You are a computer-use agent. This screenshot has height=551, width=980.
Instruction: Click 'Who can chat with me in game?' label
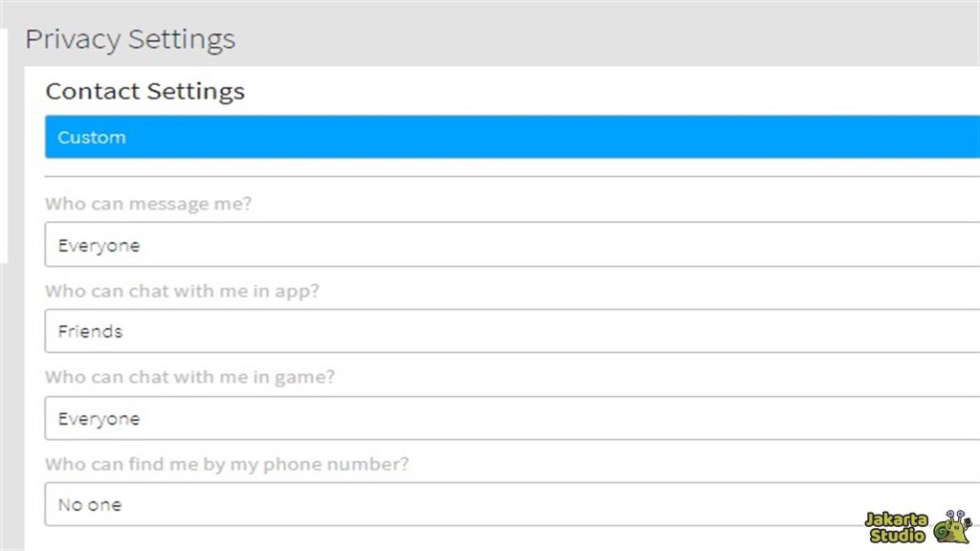[190, 377]
